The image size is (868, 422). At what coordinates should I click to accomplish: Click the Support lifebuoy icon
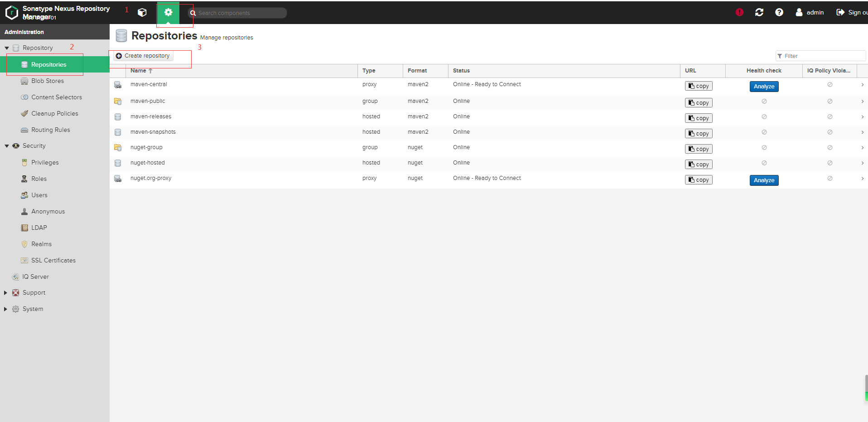16,293
